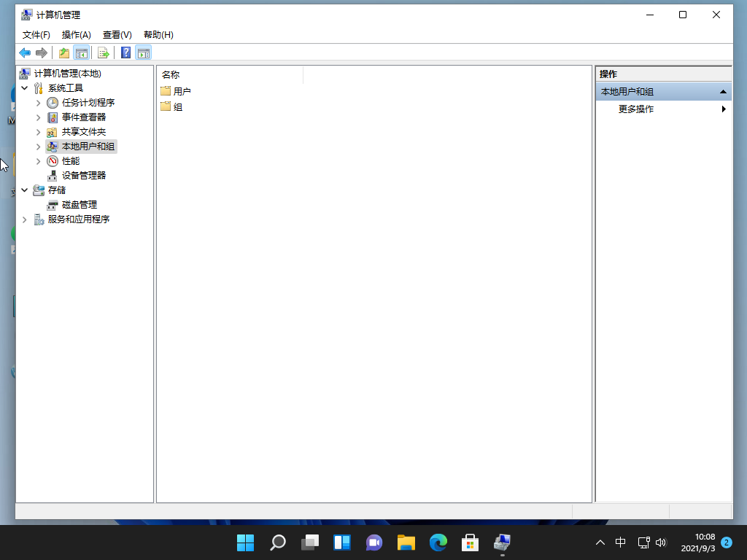Click the Export List toolbar icon
Viewport: 747px width, 560px height.
[x=104, y=52]
